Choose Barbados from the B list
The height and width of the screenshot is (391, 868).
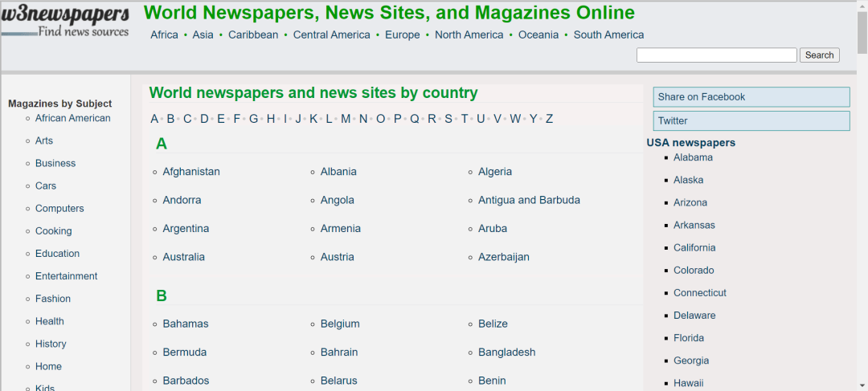click(x=186, y=381)
